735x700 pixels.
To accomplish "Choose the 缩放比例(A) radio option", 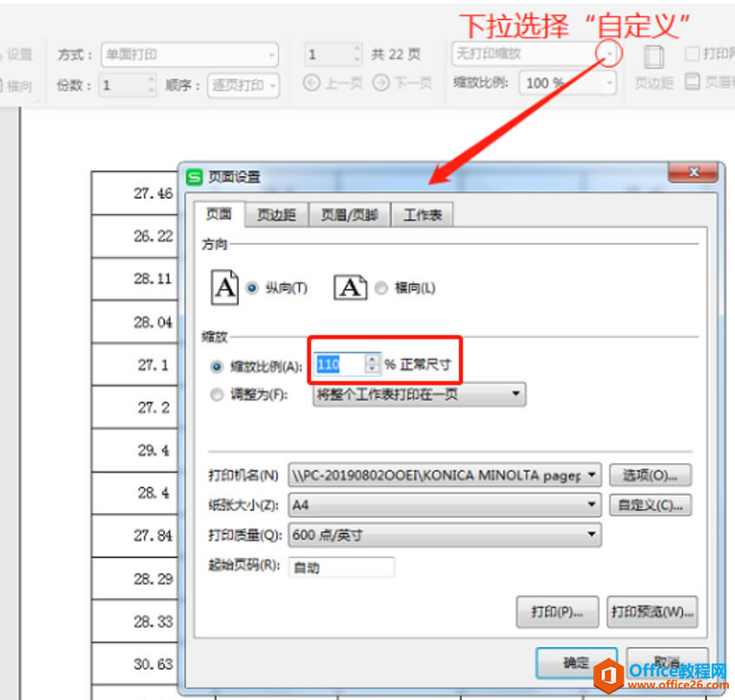I will (216, 367).
